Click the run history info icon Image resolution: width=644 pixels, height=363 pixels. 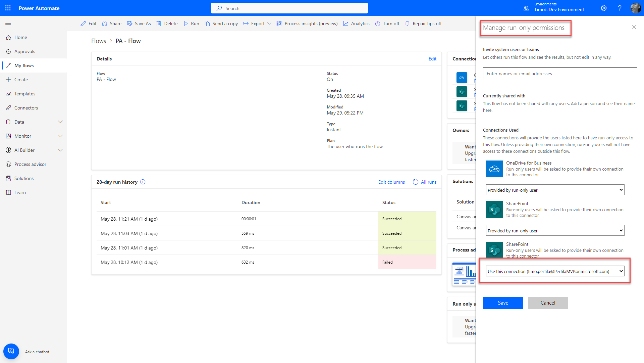click(x=143, y=182)
